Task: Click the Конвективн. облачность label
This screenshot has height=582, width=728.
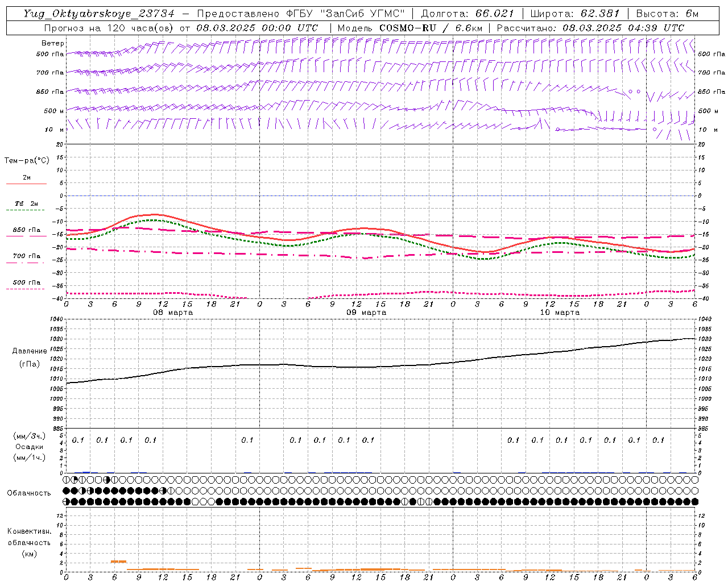Action: click(29, 537)
